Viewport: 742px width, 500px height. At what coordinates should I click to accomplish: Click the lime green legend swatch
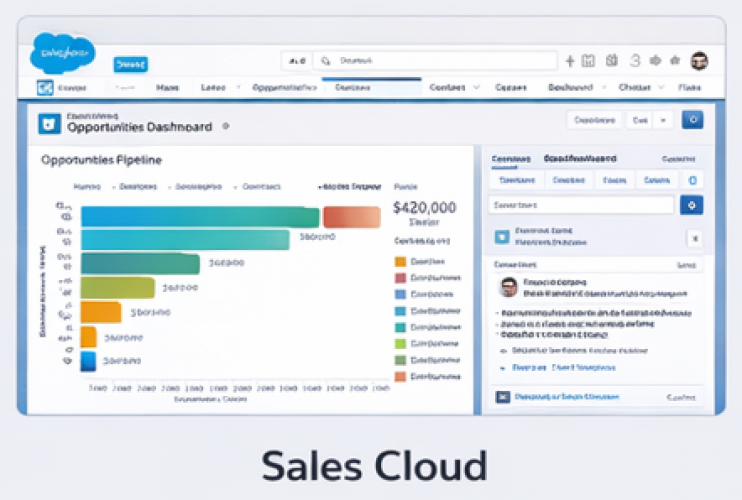tap(400, 343)
